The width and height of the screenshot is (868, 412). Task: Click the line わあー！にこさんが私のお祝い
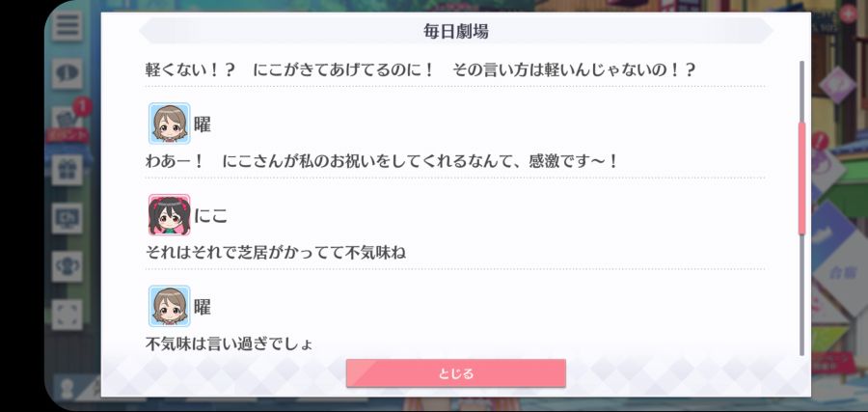(x=381, y=162)
